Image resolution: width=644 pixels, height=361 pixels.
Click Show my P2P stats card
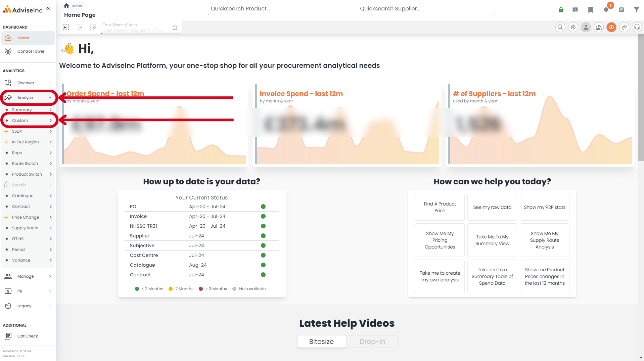pos(545,207)
